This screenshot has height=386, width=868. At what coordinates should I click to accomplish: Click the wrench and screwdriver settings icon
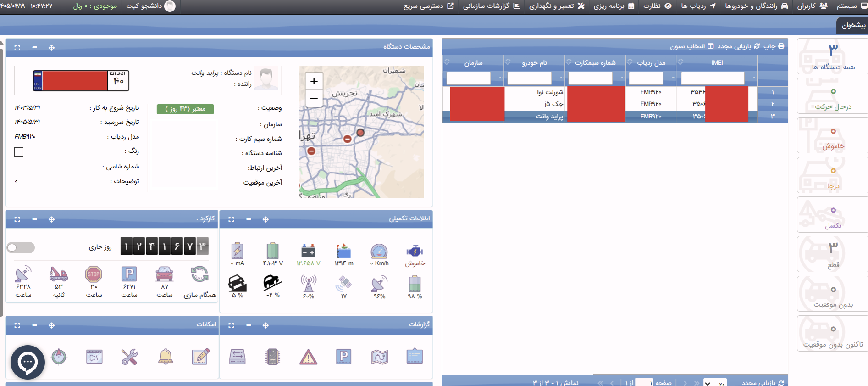(130, 357)
